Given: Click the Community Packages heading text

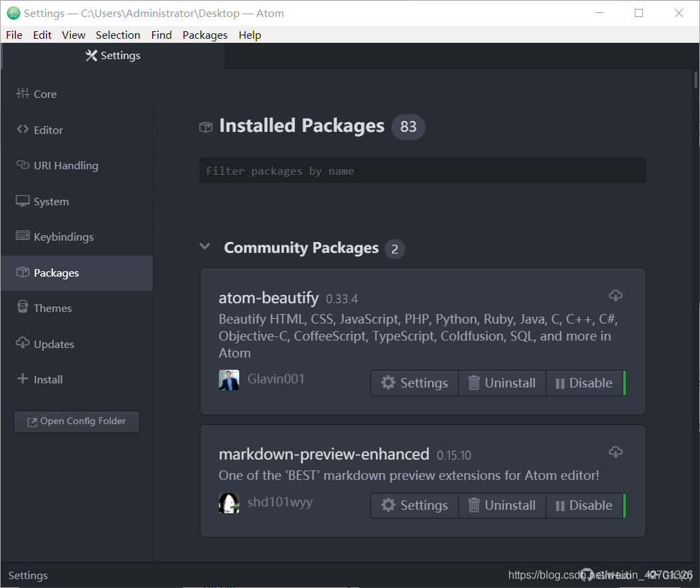Looking at the screenshot, I should (x=301, y=248).
